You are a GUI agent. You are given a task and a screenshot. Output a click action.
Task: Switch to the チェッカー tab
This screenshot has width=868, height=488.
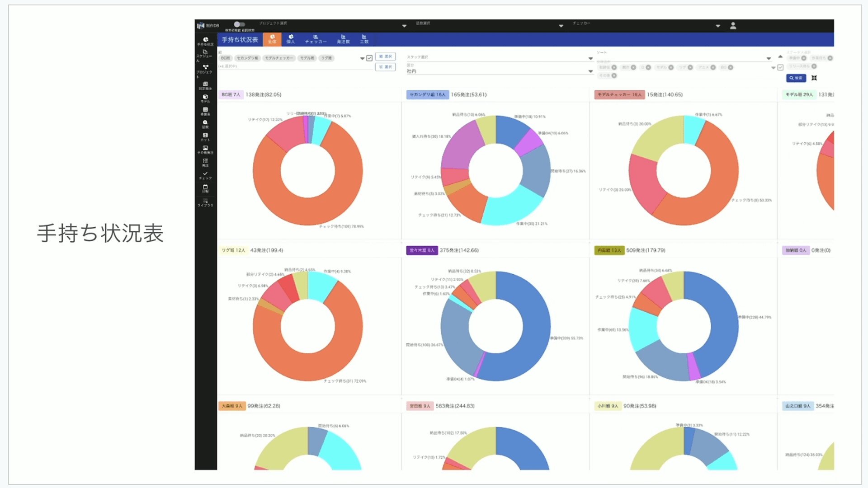(316, 39)
